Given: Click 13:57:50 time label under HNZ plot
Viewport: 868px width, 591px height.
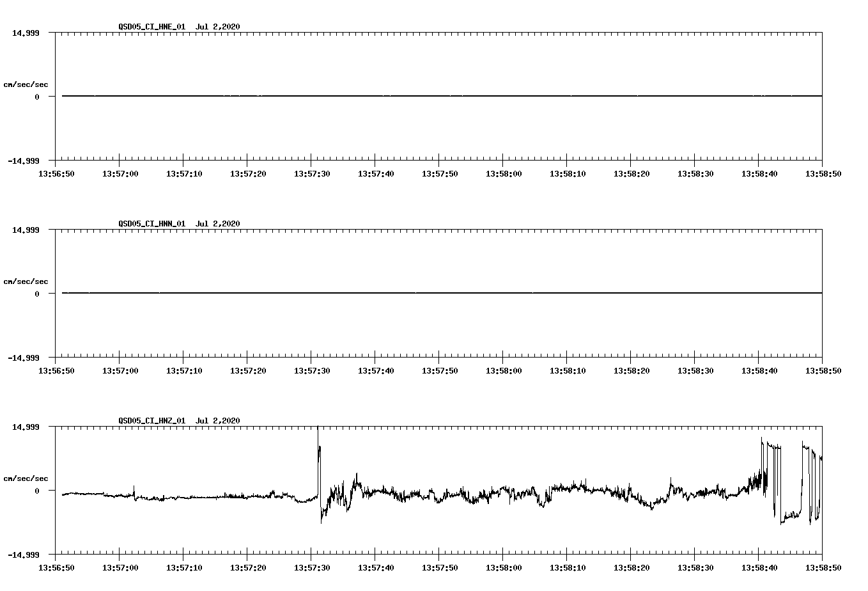Looking at the screenshot, I should [440, 567].
